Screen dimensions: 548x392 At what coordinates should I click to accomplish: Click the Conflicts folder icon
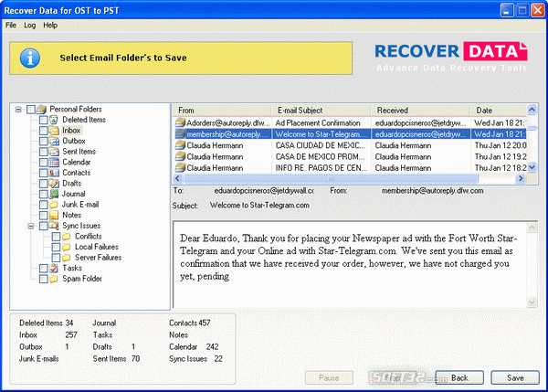tap(67, 237)
